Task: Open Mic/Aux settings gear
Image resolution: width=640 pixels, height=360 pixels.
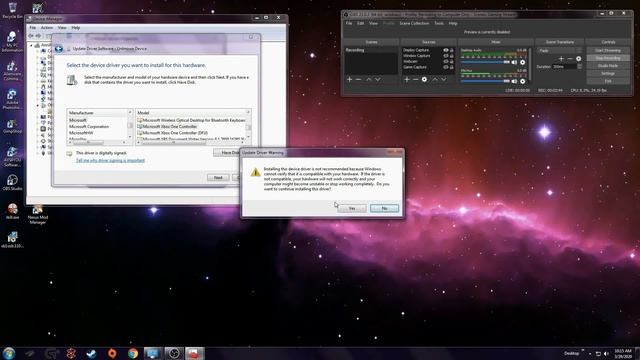Action: click(x=522, y=81)
